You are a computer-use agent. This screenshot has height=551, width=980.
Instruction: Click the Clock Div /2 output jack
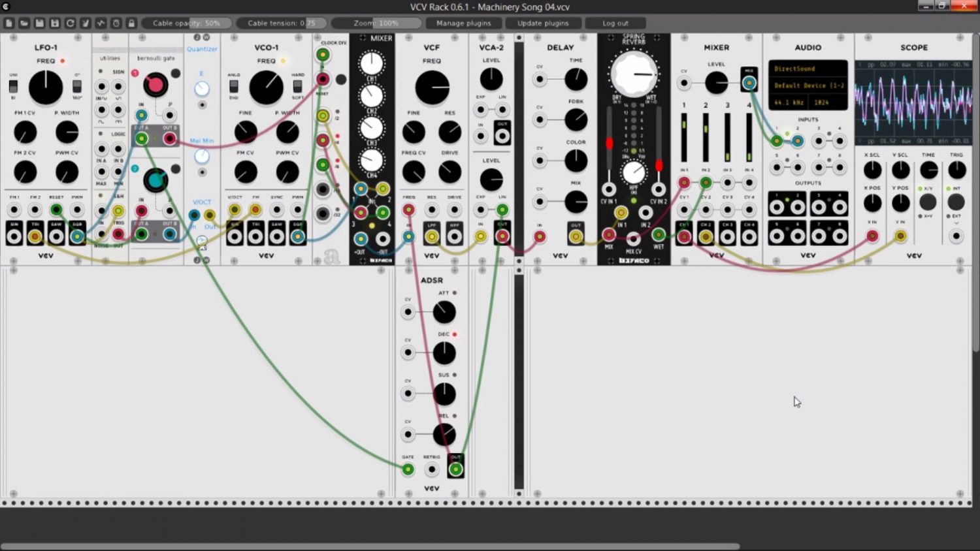point(323,116)
